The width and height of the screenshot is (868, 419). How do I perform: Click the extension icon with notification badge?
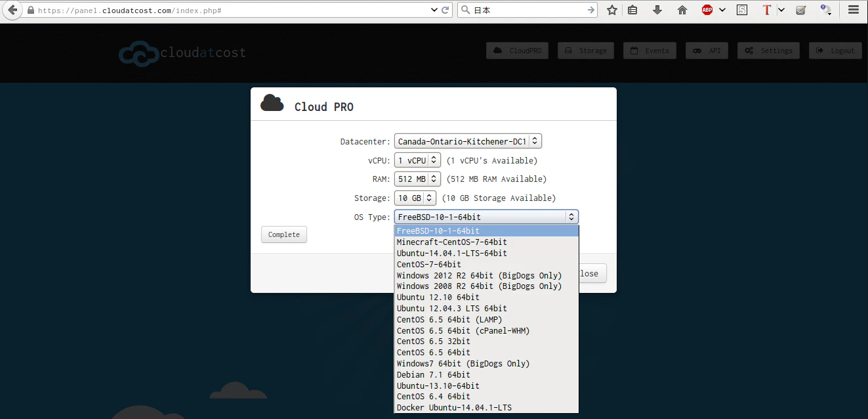click(x=826, y=11)
